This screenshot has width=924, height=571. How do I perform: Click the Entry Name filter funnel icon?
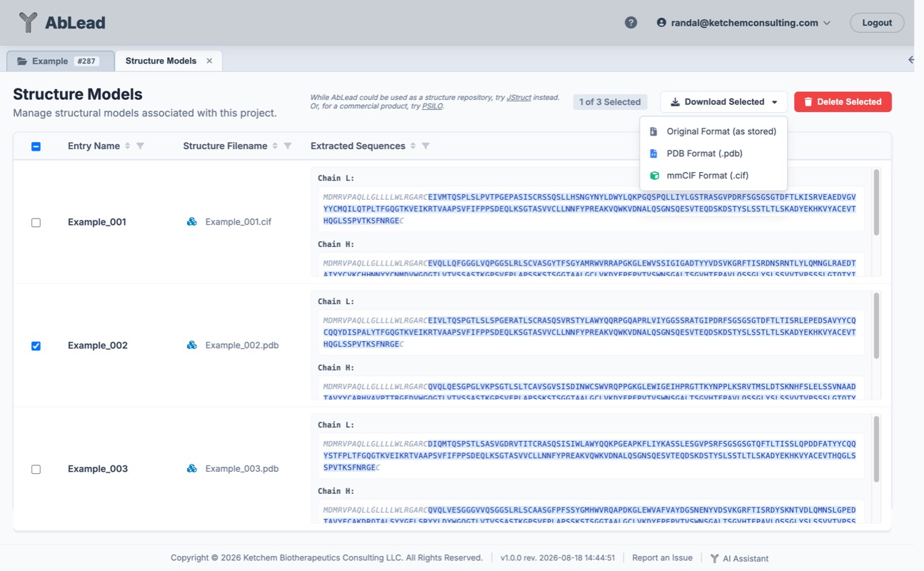point(140,146)
